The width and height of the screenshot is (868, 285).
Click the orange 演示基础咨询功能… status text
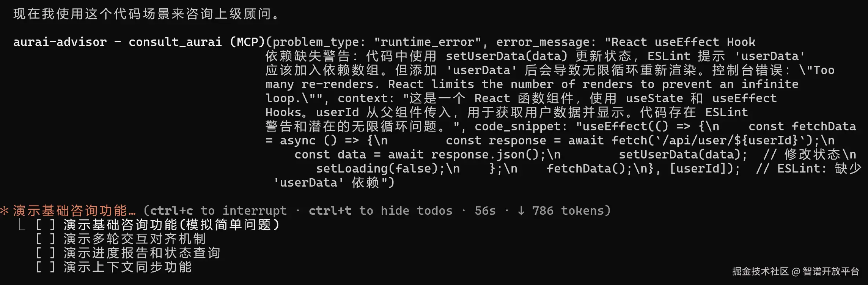[x=74, y=211]
